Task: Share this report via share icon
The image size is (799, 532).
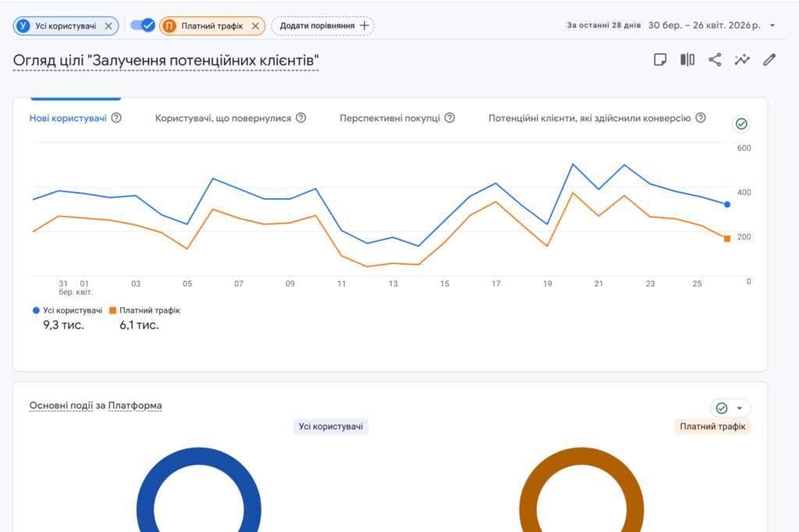Action: click(715, 60)
